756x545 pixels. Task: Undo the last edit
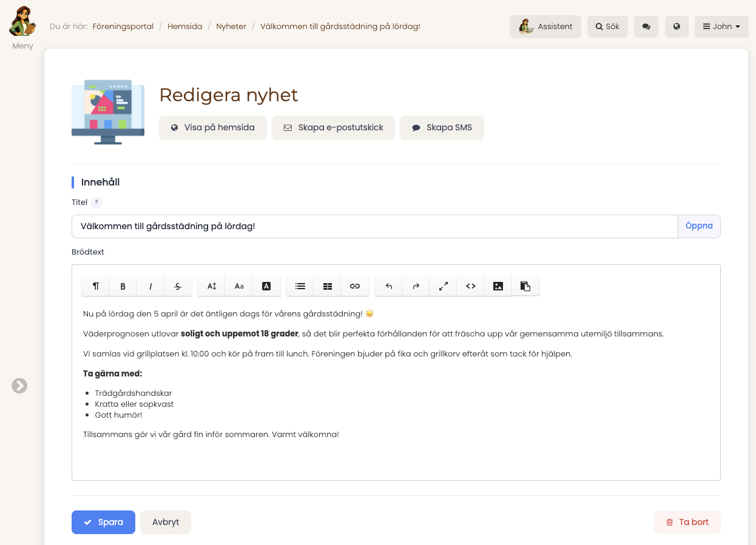(x=389, y=286)
